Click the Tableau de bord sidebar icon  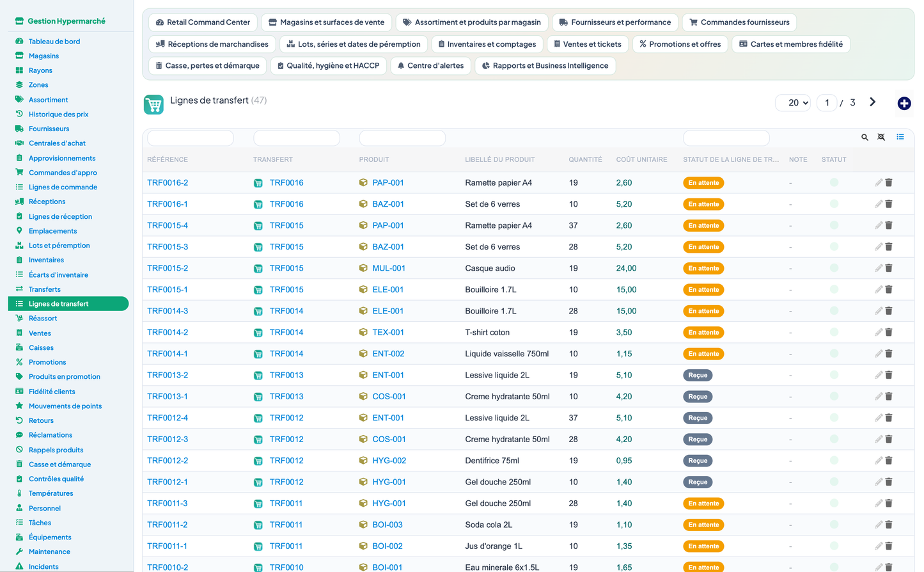pyautogui.click(x=19, y=41)
